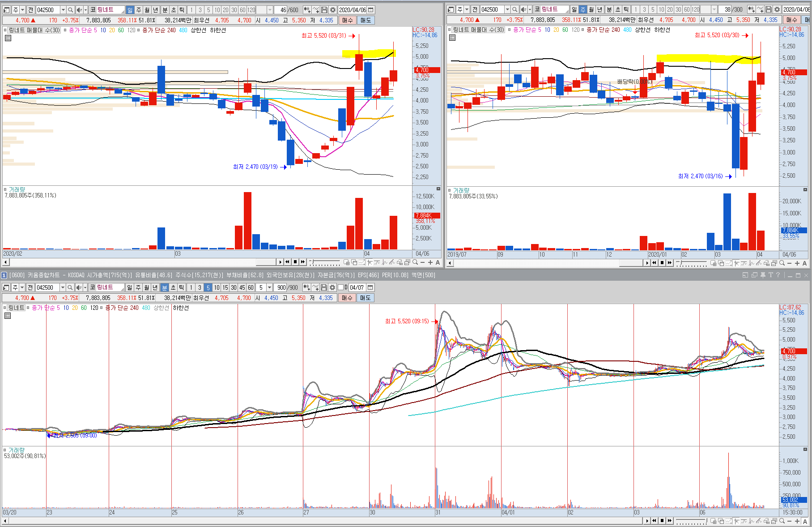Click the speaker icon in top-left chart toolbar
This screenshot has height=527, width=812.
tap(79, 10)
